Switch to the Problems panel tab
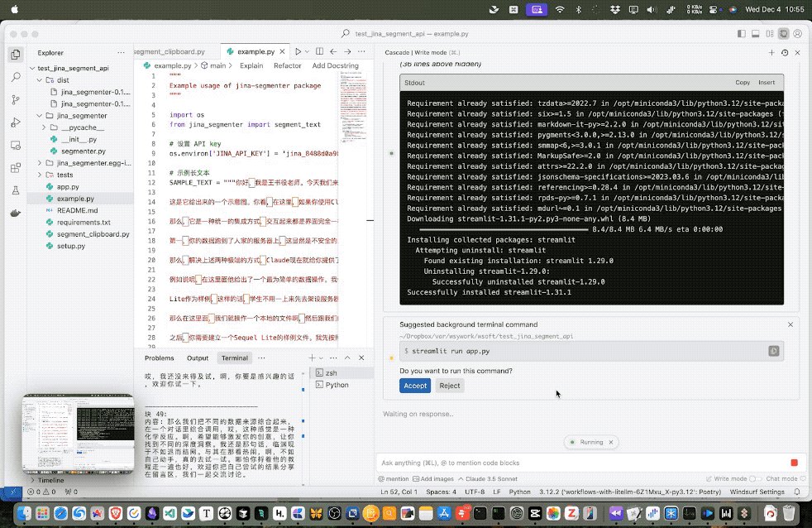Image resolution: width=812 pixels, height=528 pixels. coord(160,358)
